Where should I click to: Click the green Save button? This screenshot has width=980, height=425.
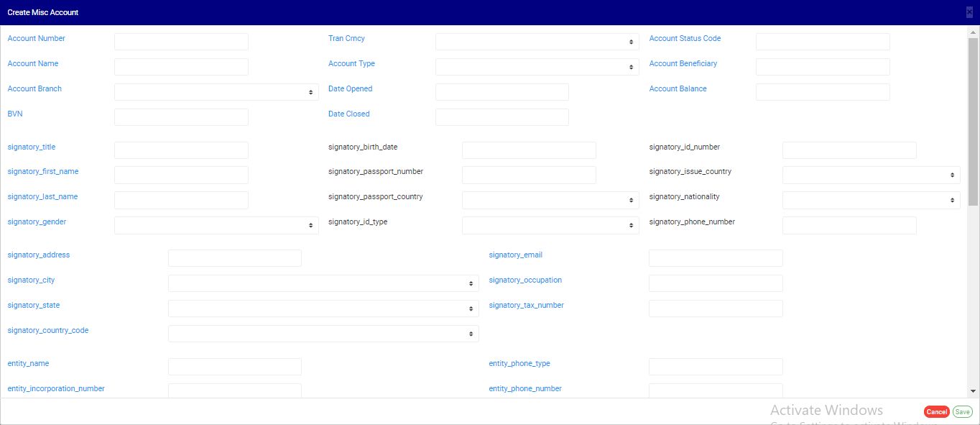(x=962, y=412)
